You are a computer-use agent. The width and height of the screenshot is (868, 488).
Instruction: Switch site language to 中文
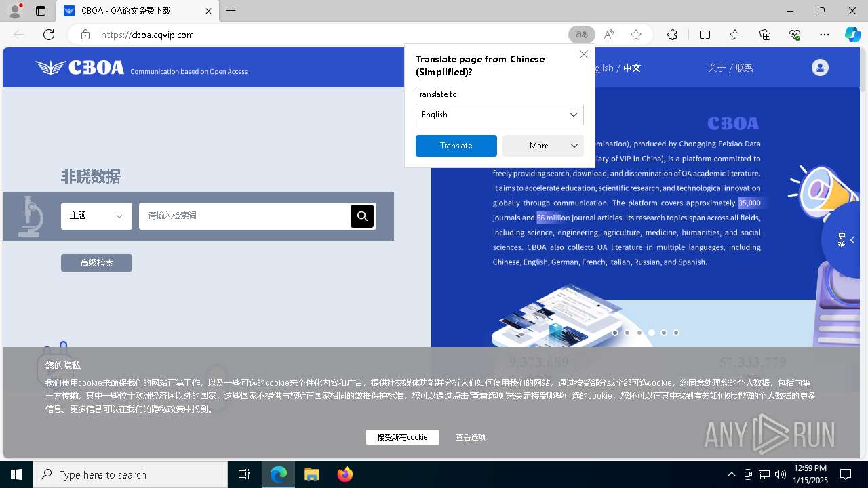[632, 68]
